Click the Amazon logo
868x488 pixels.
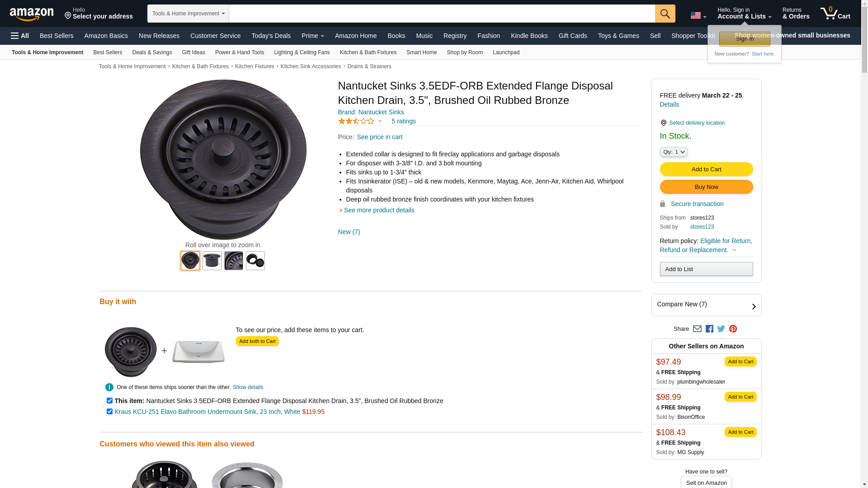[32, 14]
